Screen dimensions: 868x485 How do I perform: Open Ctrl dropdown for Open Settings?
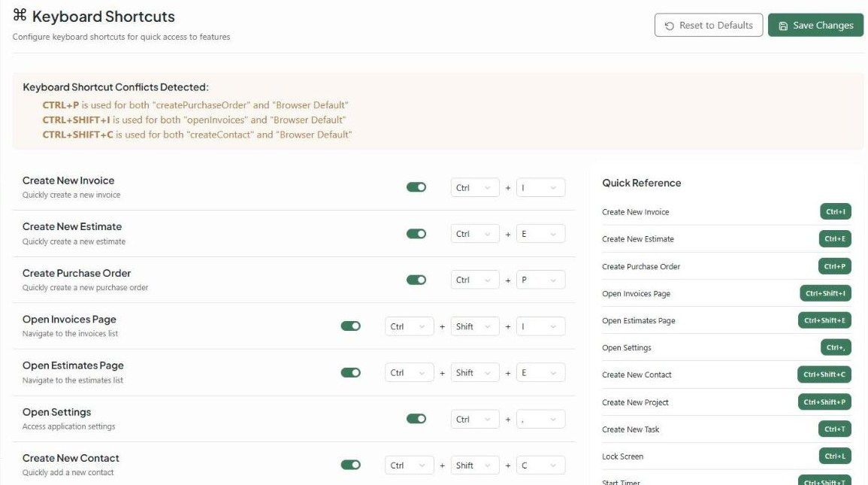475,419
